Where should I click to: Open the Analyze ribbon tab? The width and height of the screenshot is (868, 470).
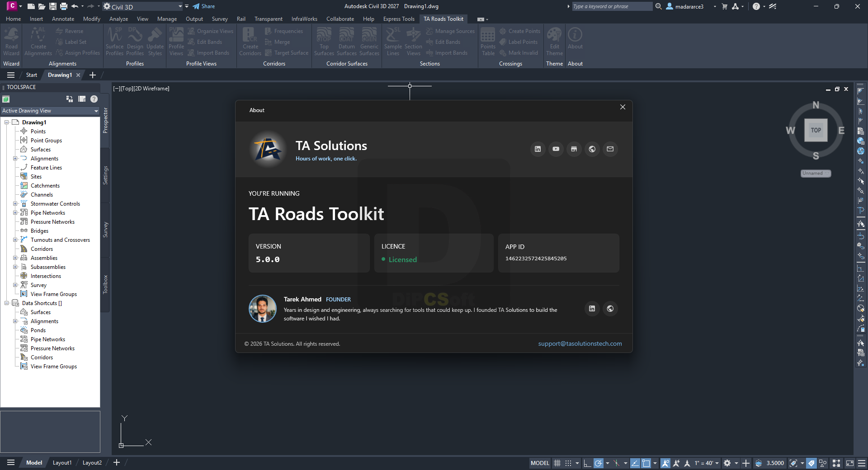pyautogui.click(x=118, y=19)
